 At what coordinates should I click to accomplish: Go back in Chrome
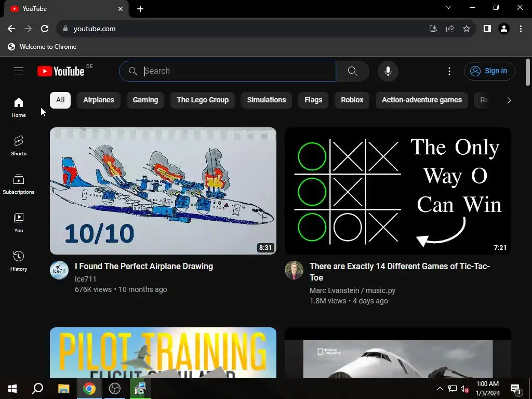click(x=11, y=29)
